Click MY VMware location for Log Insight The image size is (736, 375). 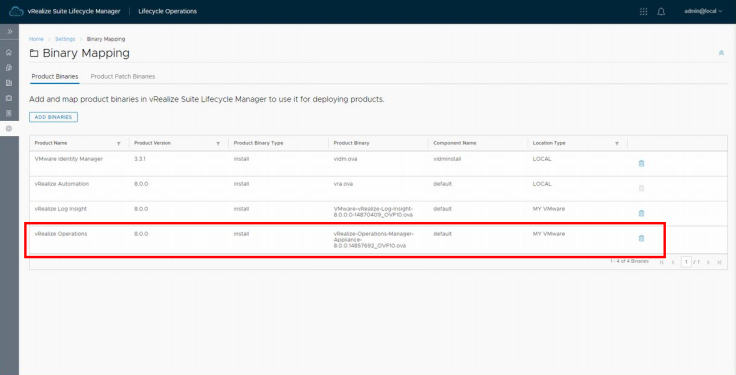pos(549,209)
